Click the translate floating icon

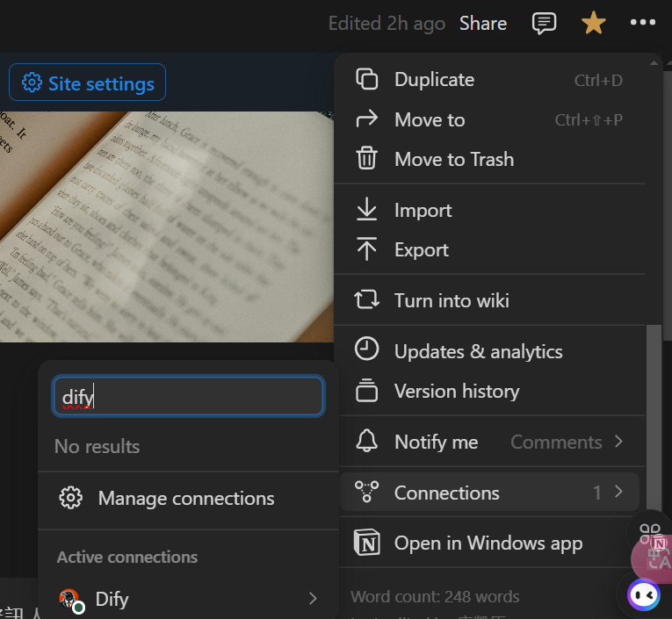(x=655, y=559)
